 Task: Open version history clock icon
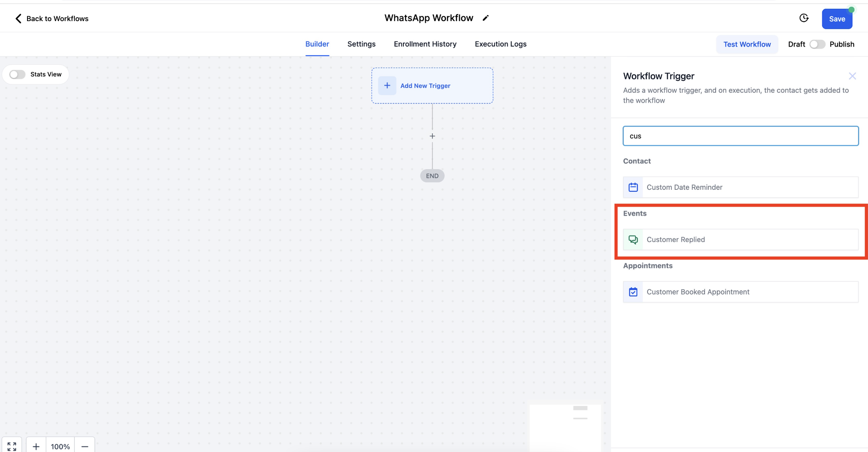click(804, 18)
